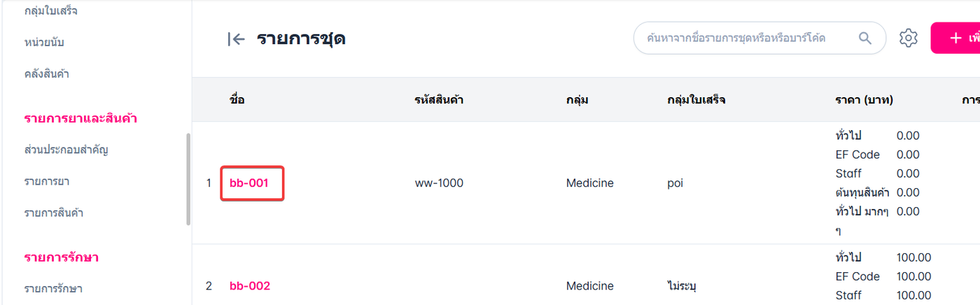Select หน่วยนับ in sidebar menu
This screenshot has width=980, height=305.
coord(44,43)
